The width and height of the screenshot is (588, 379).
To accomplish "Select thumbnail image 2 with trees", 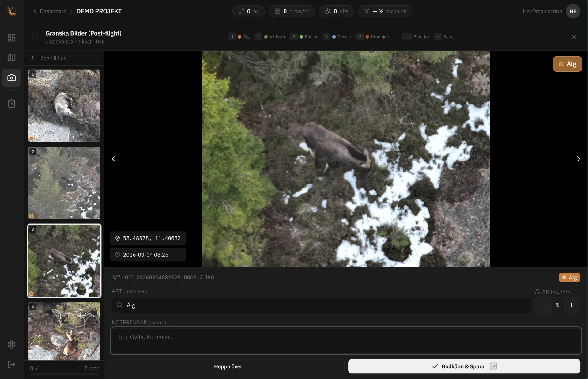I will pyautogui.click(x=64, y=183).
